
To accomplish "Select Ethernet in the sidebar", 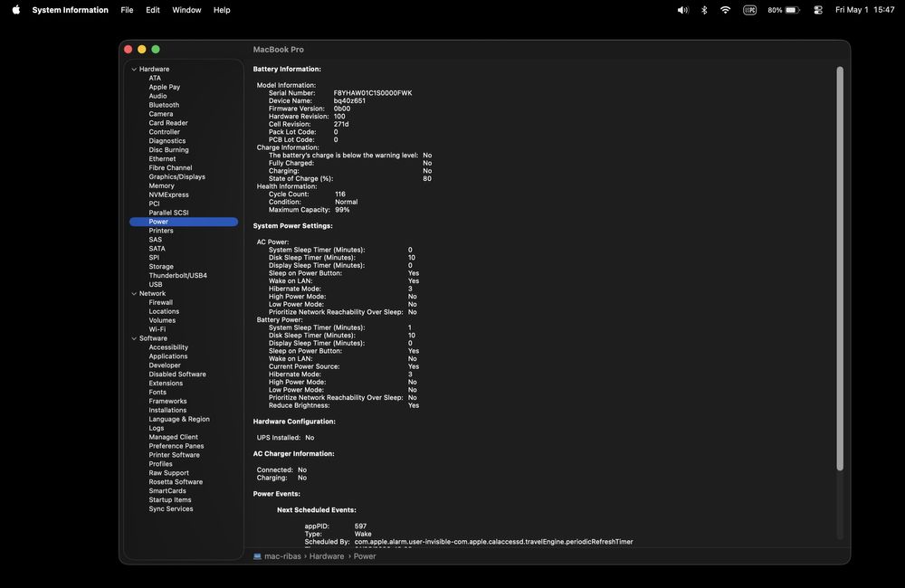I will pos(162,158).
